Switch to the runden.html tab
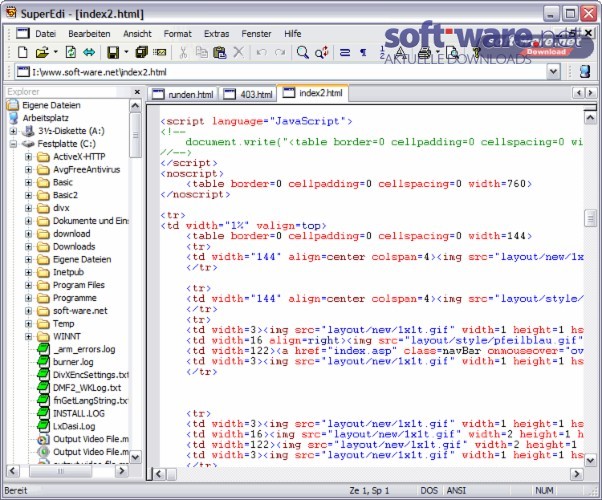The image size is (602, 500). coord(183,94)
